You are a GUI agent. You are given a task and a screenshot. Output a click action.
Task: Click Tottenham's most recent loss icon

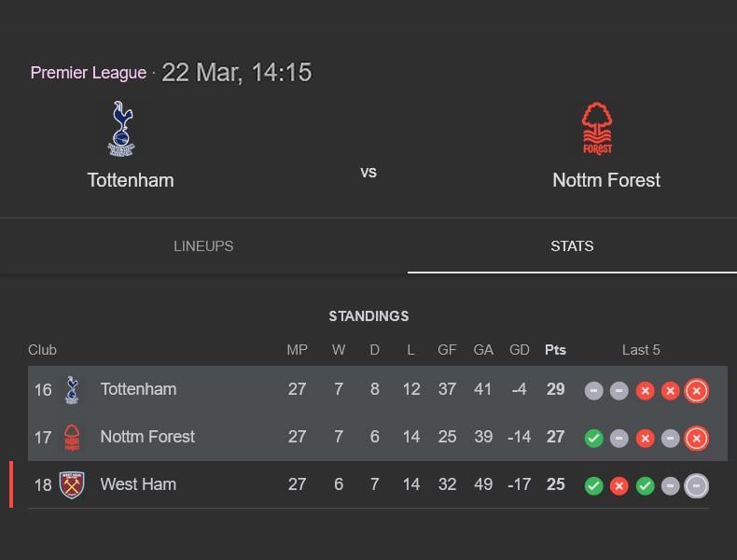coord(696,390)
